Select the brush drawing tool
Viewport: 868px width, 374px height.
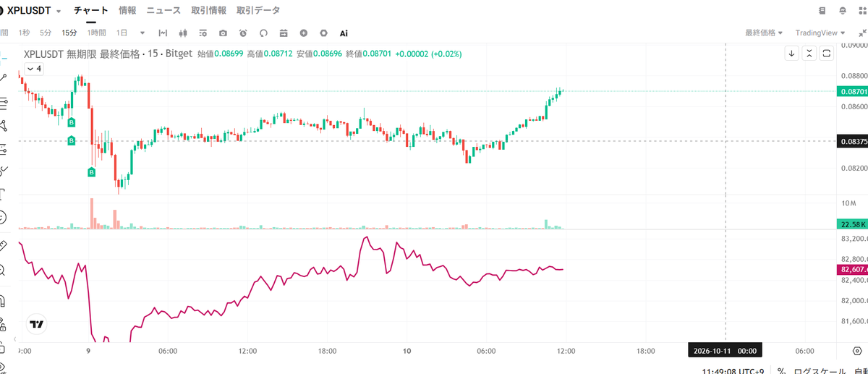(x=3, y=171)
